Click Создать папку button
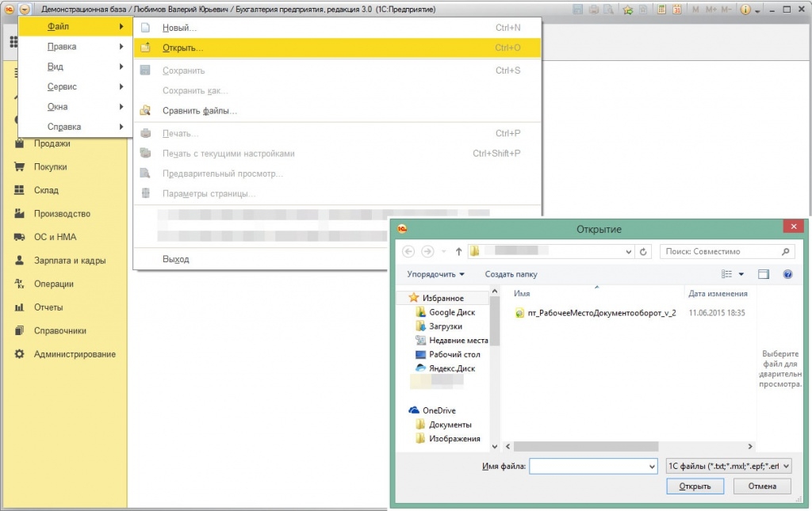812x511 pixels. [511, 274]
